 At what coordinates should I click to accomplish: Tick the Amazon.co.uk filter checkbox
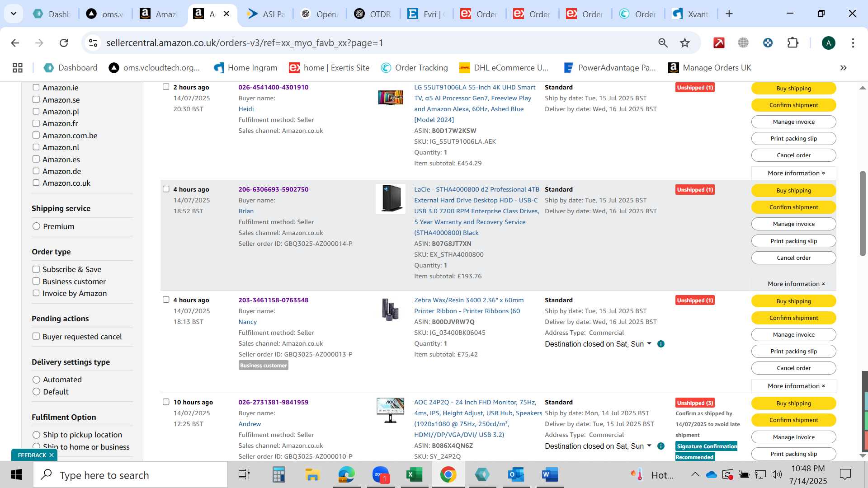point(36,183)
